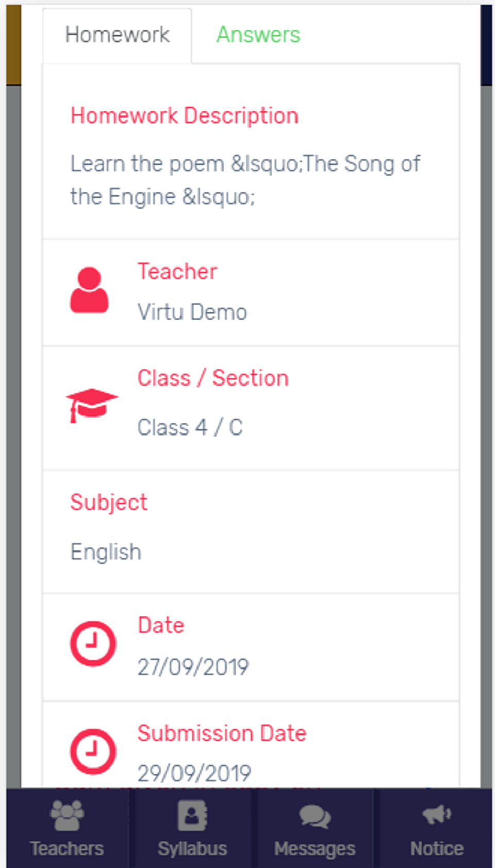Open Teachers from the bottom navigation

(x=67, y=828)
